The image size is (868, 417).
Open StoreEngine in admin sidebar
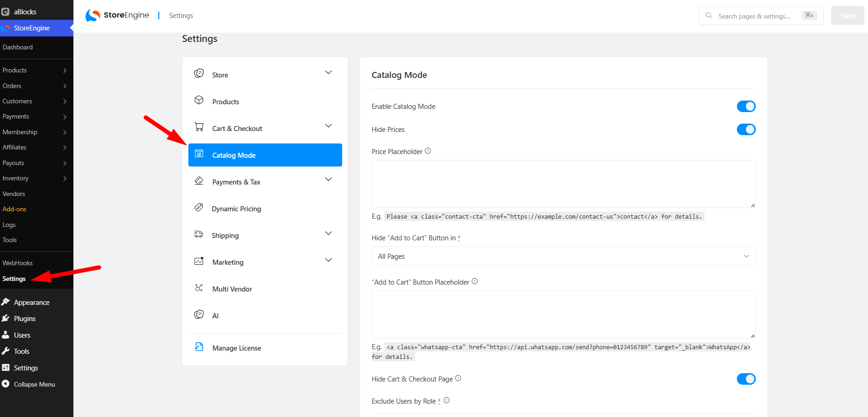(x=36, y=28)
